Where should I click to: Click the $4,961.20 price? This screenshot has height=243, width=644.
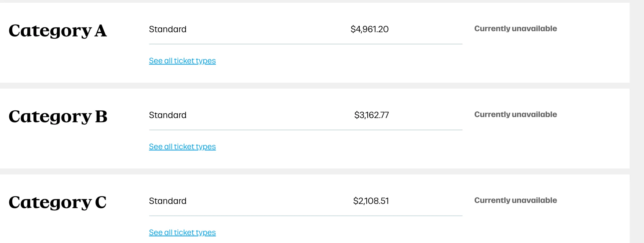click(x=369, y=29)
